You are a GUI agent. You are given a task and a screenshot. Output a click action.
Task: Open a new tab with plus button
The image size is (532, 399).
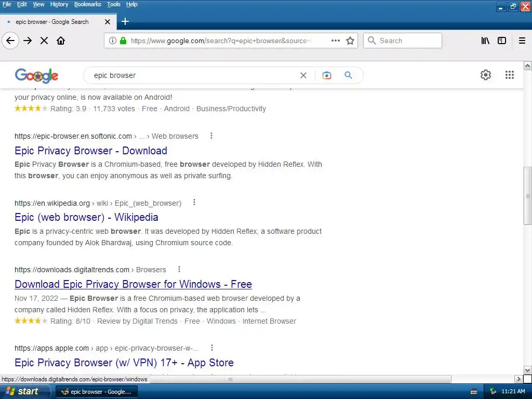click(125, 21)
